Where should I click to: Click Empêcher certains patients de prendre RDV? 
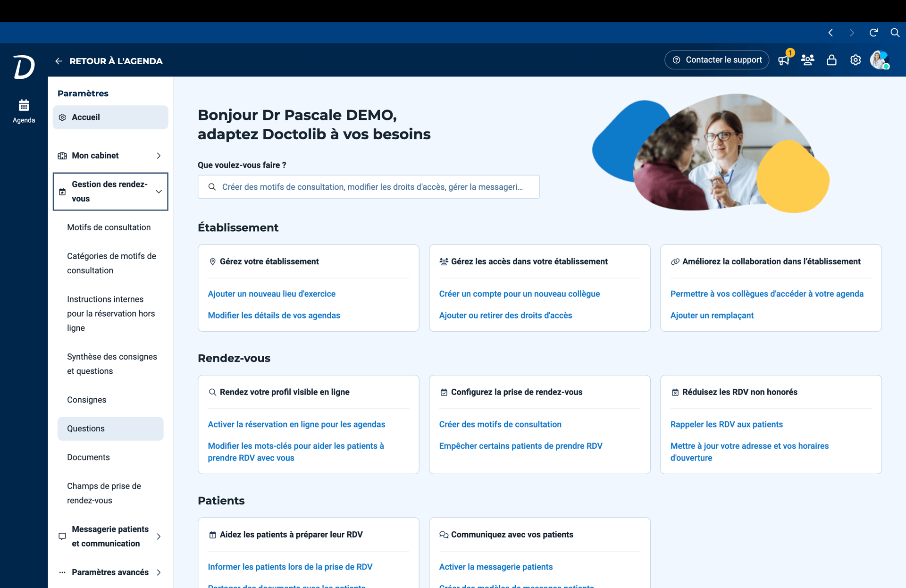coord(521,446)
